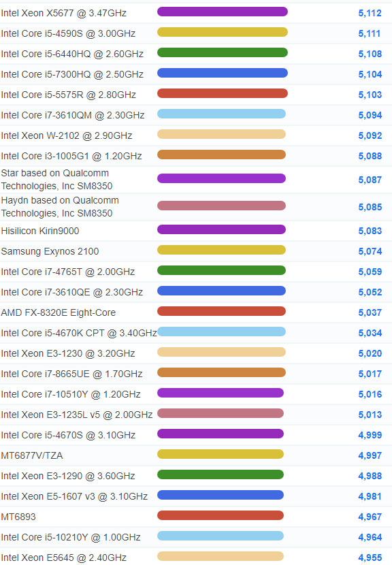Click the red bar for AMD FX-8320E
The height and width of the screenshot is (565, 392).
[222, 311]
